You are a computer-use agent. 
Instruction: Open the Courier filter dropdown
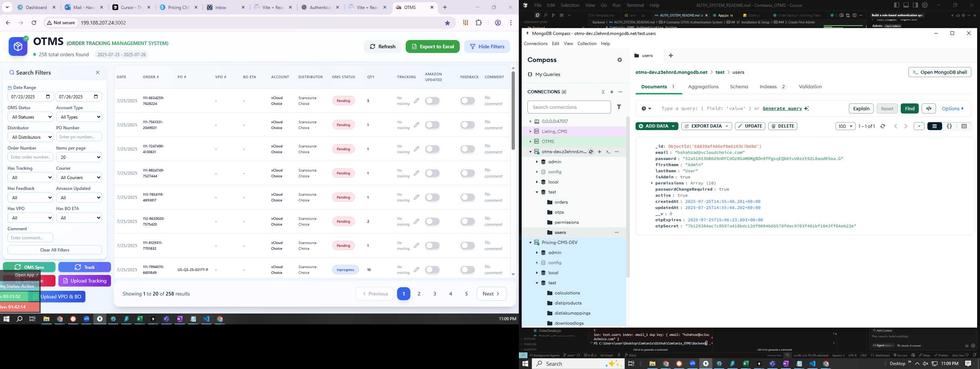coord(79,177)
